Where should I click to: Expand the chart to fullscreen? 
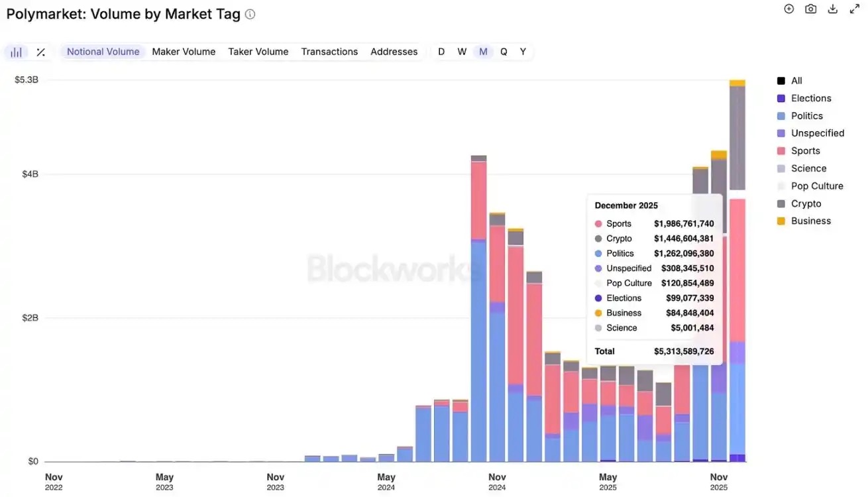(854, 9)
